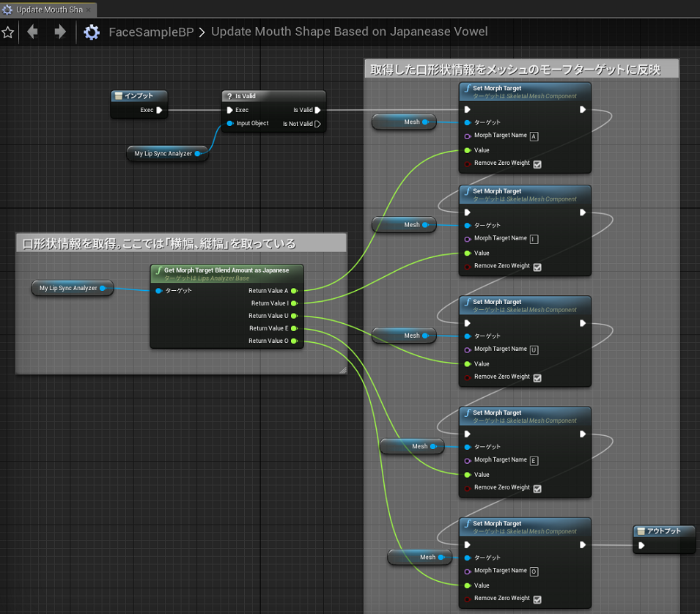700x614 pixels.
Task: Click the Return Value A output pin
Action: click(x=294, y=290)
